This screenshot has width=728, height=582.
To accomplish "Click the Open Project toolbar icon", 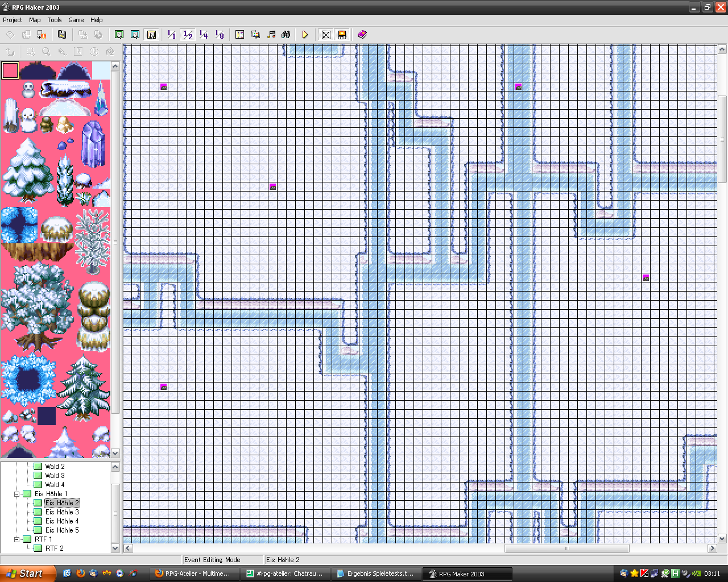I will tap(26, 35).
